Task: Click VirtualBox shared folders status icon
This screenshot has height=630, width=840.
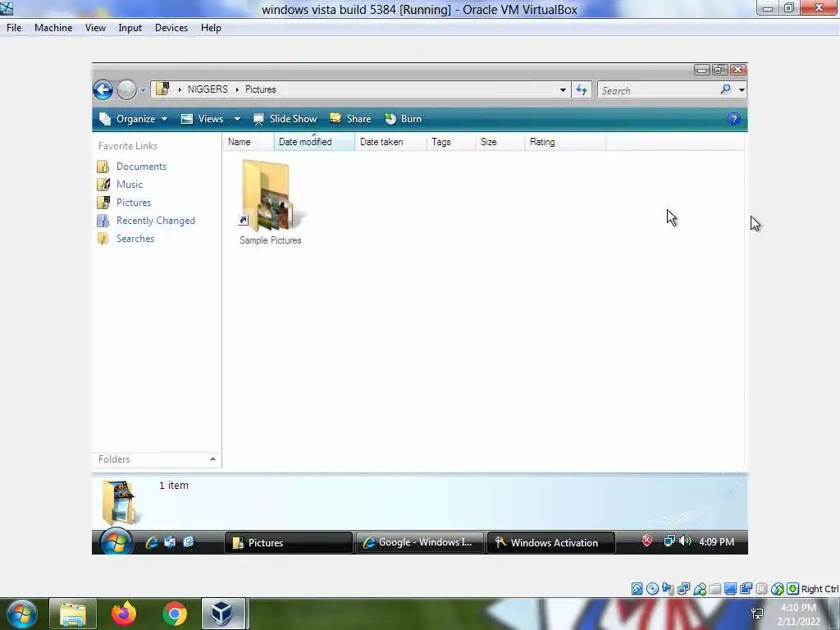Action: [x=715, y=589]
